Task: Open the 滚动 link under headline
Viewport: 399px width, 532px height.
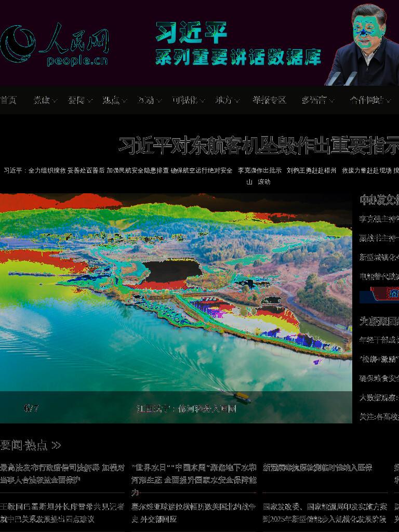Action: tap(264, 181)
